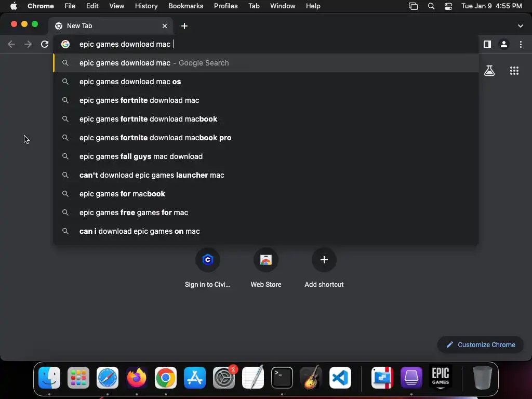Viewport: 532px width, 399px height.
Task: Expand the tab search chevron
Action: click(521, 26)
